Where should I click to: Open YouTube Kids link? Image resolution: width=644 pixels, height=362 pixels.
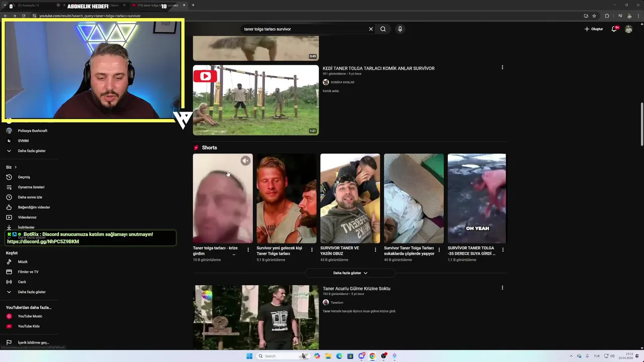[x=29, y=326]
